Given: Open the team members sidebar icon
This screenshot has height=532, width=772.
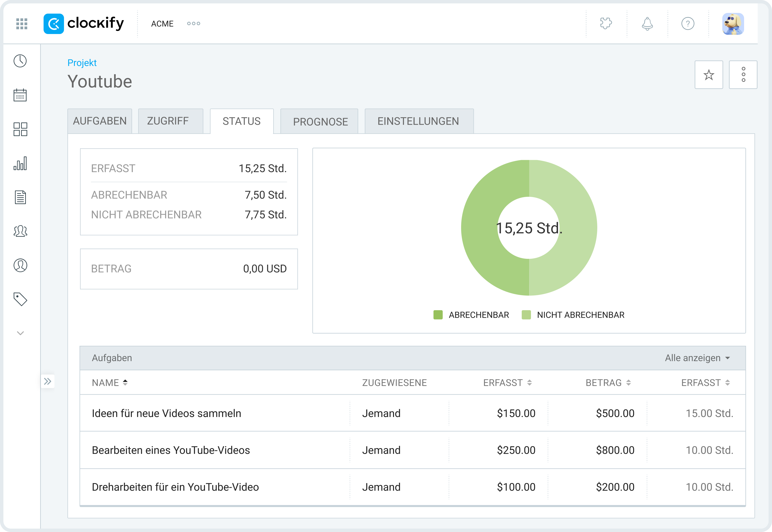Looking at the screenshot, I should pyautogui.click(x=20, y=231).
